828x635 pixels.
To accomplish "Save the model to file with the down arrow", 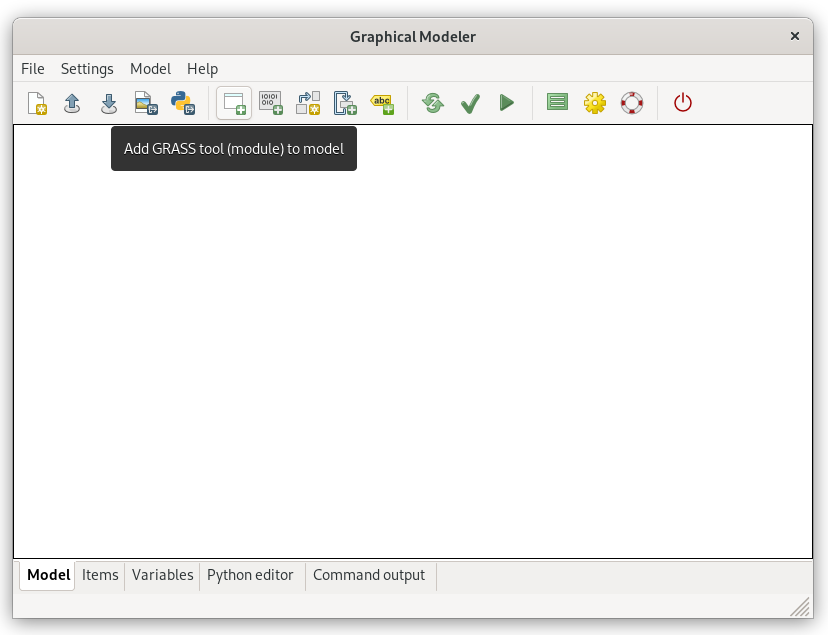I will [x=109, y=103].
